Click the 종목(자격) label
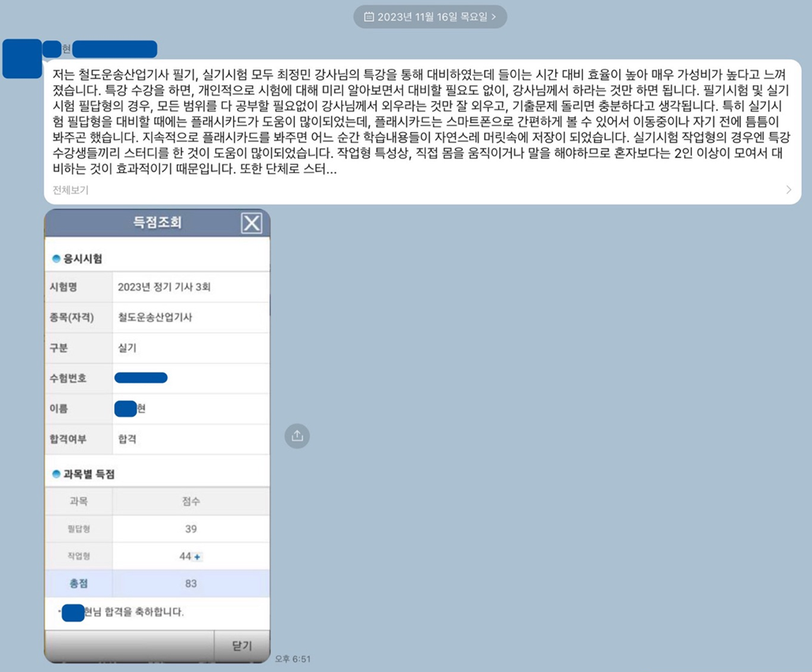 click(71, 317)
